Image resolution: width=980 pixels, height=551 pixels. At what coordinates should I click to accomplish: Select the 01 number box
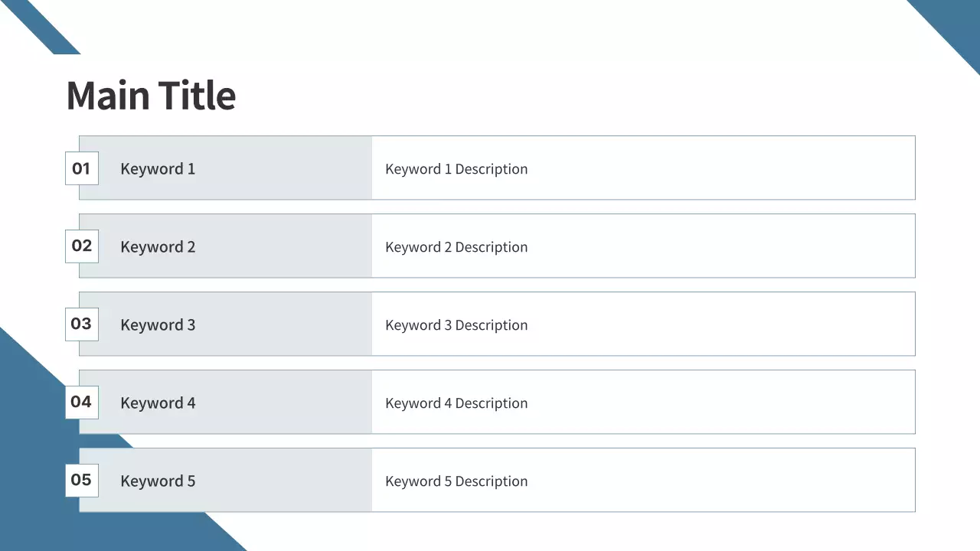pos(81,168)
